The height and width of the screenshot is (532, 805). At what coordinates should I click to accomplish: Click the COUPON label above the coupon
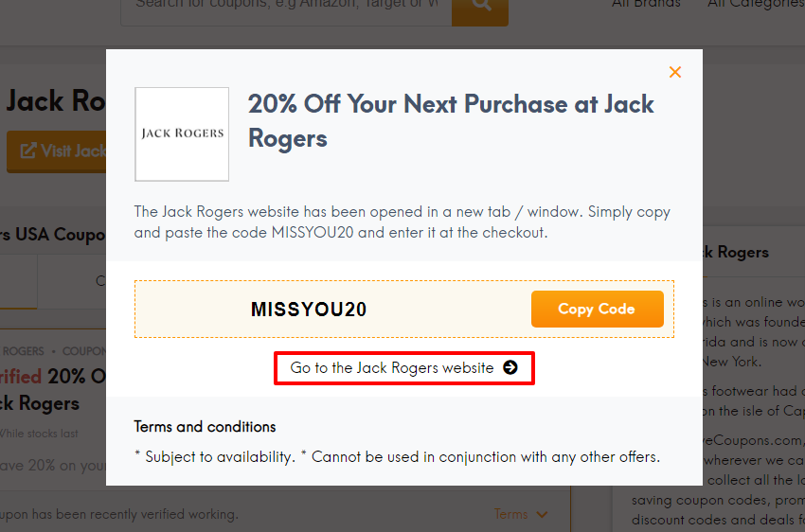coord(84,351)
